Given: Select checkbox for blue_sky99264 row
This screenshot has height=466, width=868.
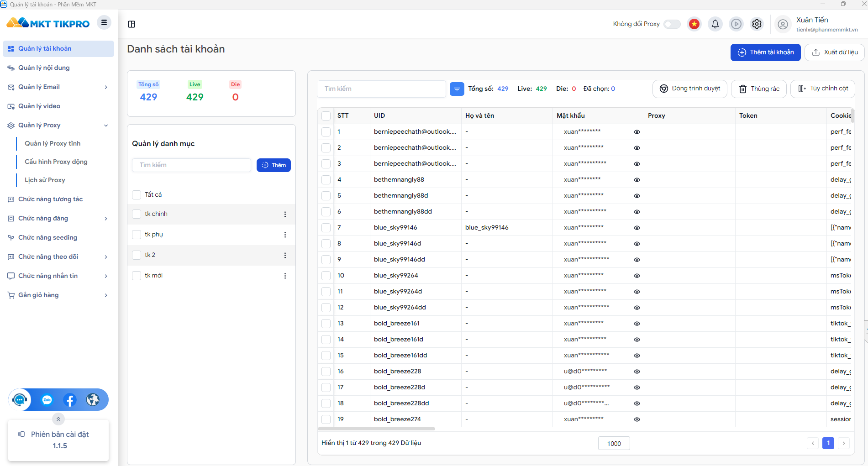Looking at the screenshot, I should tap(326, 276).
